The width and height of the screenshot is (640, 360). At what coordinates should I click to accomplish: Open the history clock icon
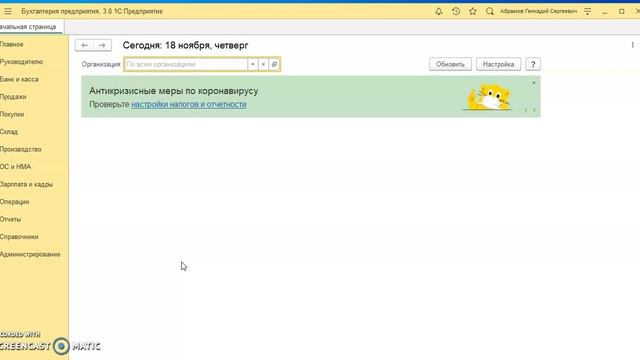click(456, 11)
